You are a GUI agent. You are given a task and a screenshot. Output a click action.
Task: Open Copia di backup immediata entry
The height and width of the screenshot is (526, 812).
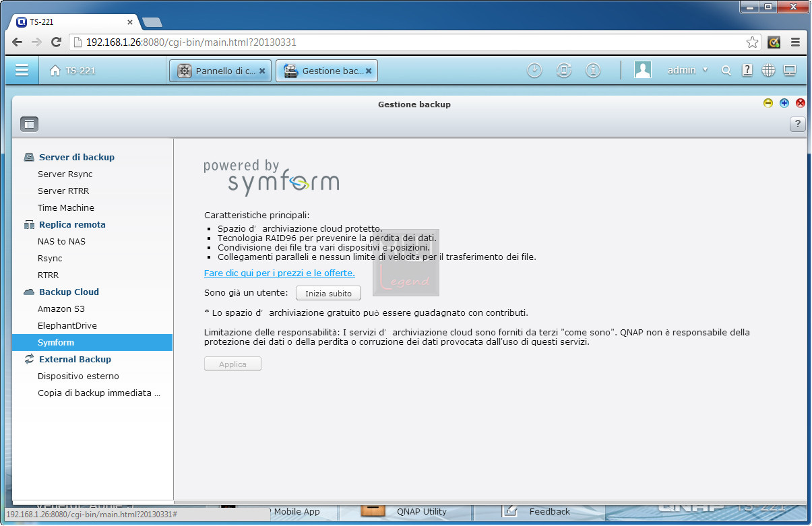[99, 393]
